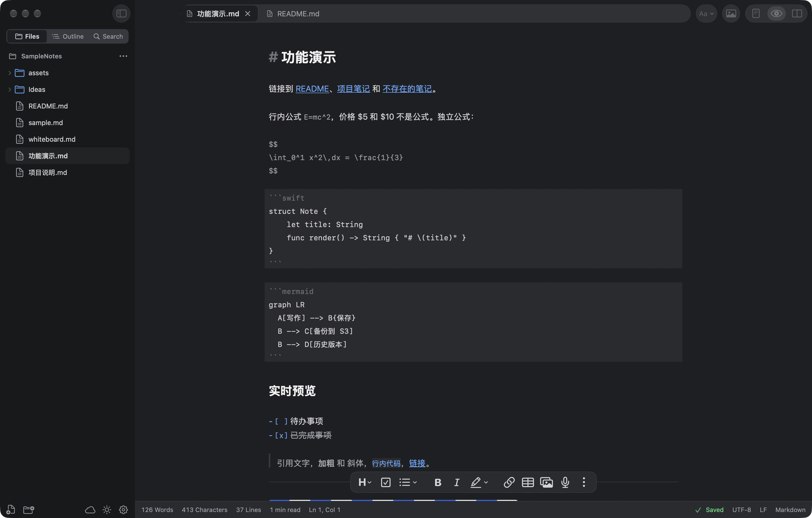This screenshot has height=518, width=812.
Task: Click inside the mermaid code block
Action: point(473,322)
